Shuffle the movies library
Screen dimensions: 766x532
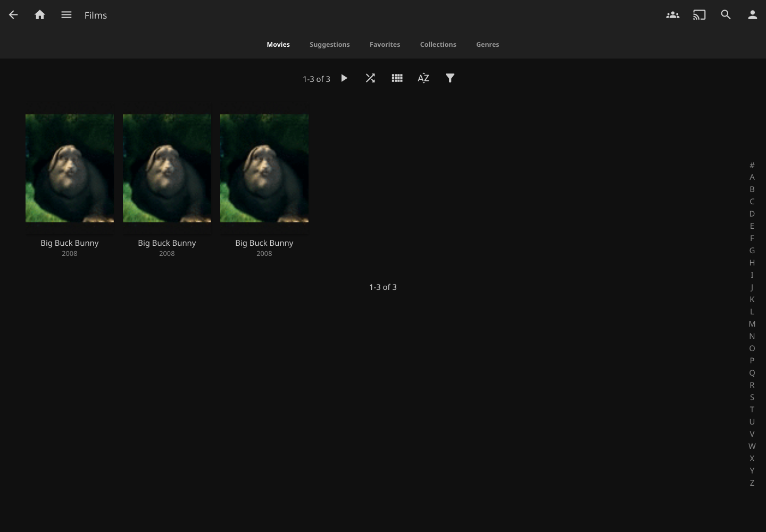point(371,78)
